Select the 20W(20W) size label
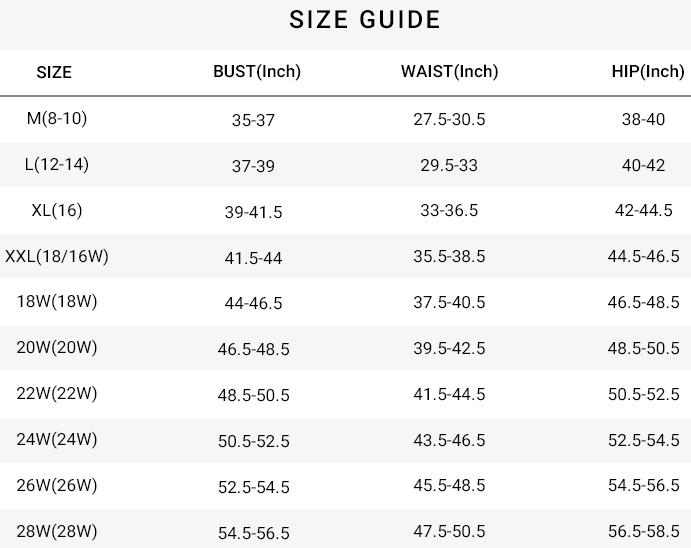691x548 pixels. click(57, 347)
